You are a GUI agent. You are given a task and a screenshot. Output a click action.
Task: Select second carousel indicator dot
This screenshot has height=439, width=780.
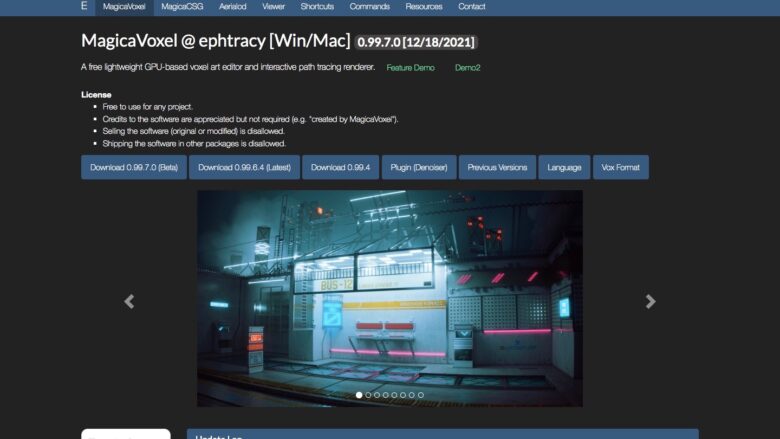tap(368, 395)
